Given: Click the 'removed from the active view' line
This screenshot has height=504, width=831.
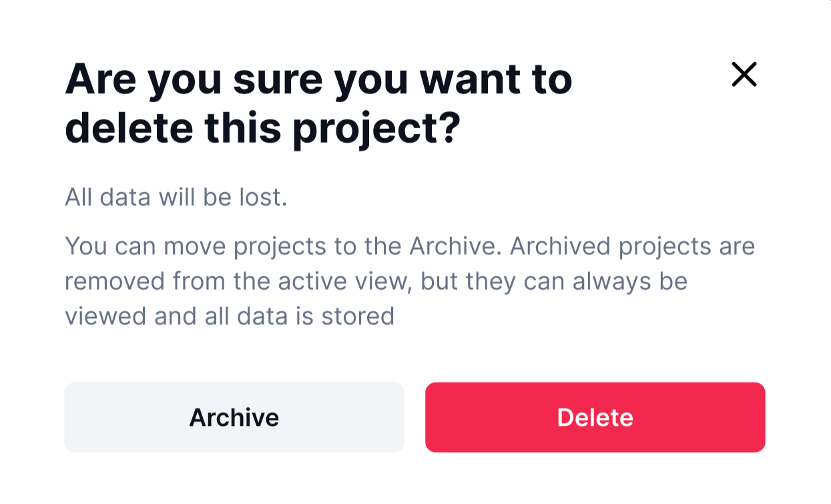Looking at the screenshot, I should click(x=376, y=281).
